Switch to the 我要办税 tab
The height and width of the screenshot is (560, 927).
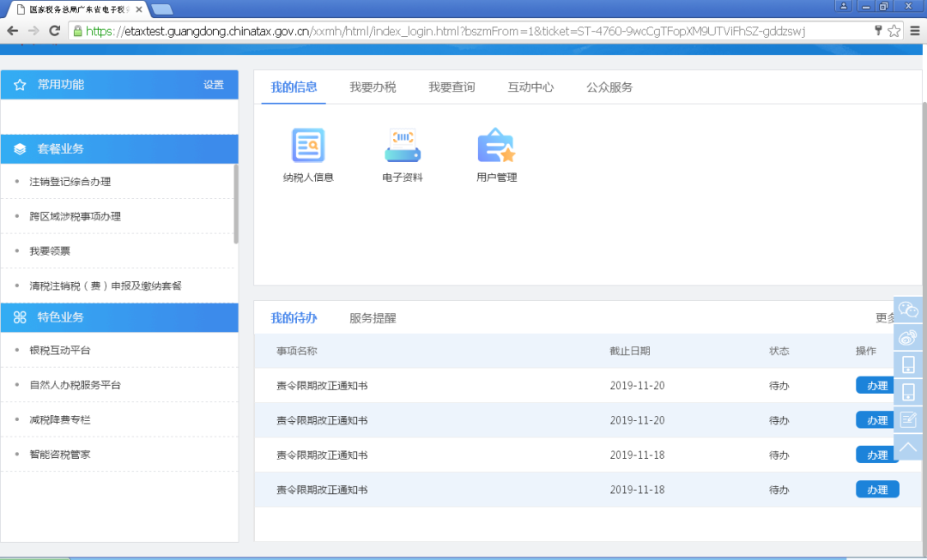point(373,87)
